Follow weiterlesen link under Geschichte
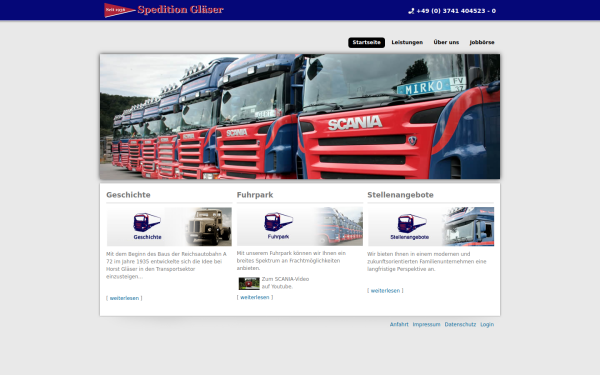 pos(124,298)
